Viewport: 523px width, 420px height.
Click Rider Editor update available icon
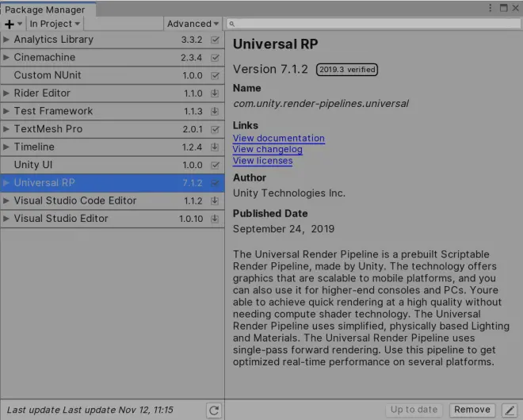(215, 94)
